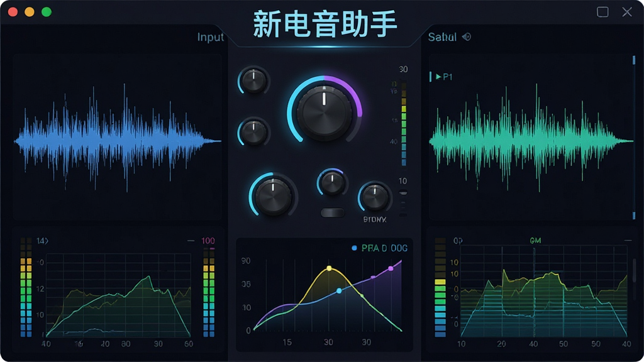The width and height of the screenshot is (644, 362).
Task: Click the yellow minimize traffic-light button
Action: [30, 11]
